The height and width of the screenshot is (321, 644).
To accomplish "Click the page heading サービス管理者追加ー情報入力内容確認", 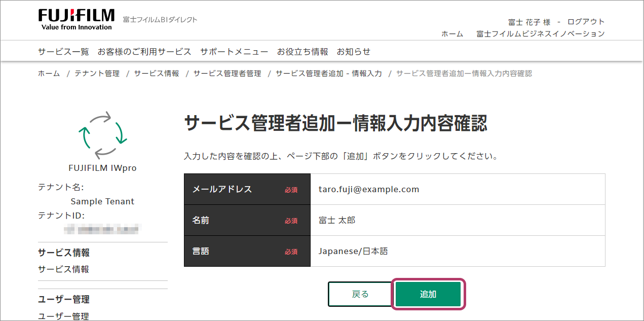I will 335,123.
